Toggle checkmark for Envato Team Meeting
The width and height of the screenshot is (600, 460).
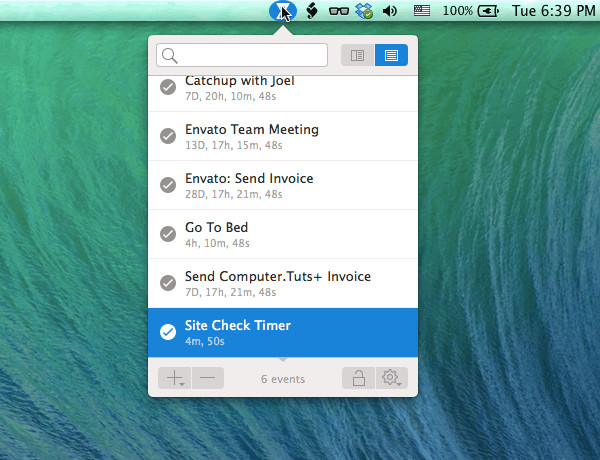click(x=168, y=136)
